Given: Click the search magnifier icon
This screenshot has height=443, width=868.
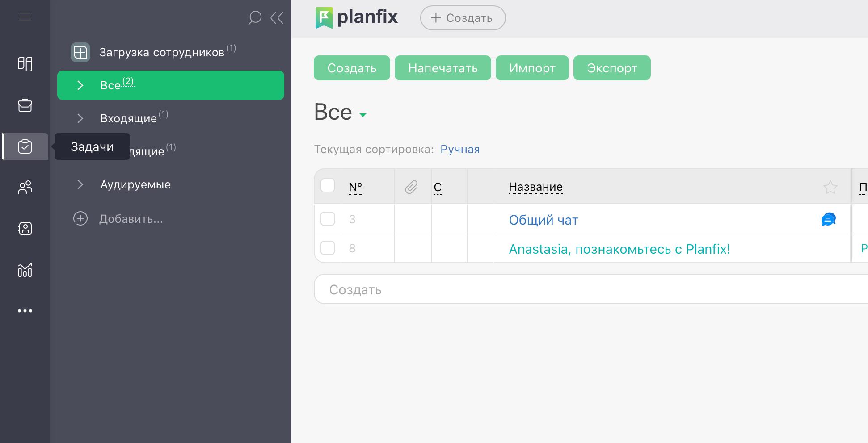Looking at the screenshot, I should (255, 18).
